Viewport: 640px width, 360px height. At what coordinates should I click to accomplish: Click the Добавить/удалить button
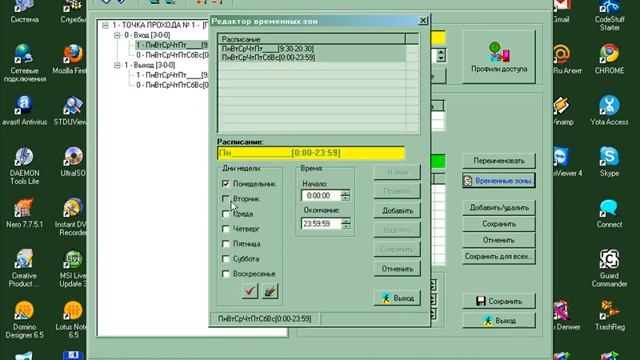499,208
